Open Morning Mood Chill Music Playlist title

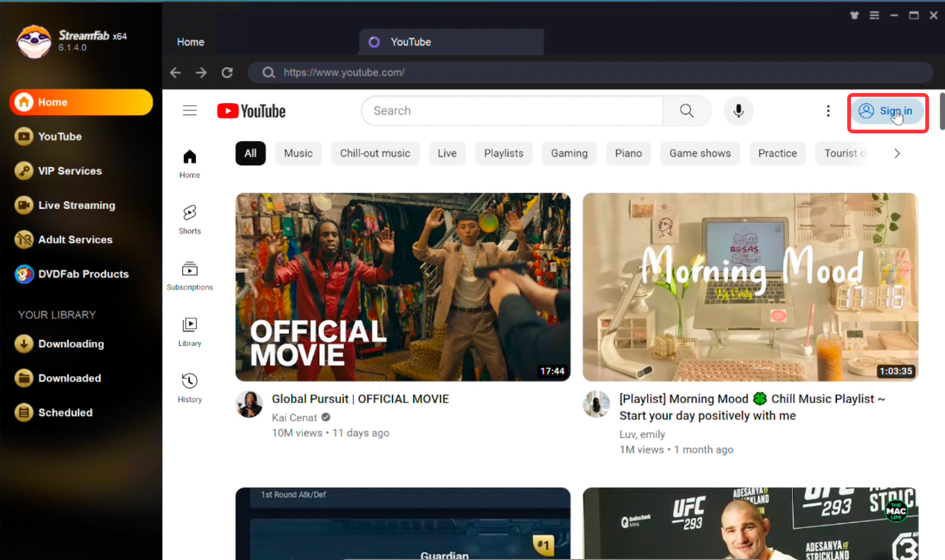tap(752, 407)
